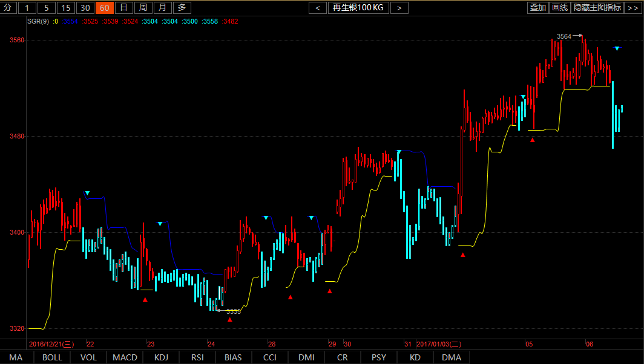Open the 多 multi-period view

click(x=182, y=8)
